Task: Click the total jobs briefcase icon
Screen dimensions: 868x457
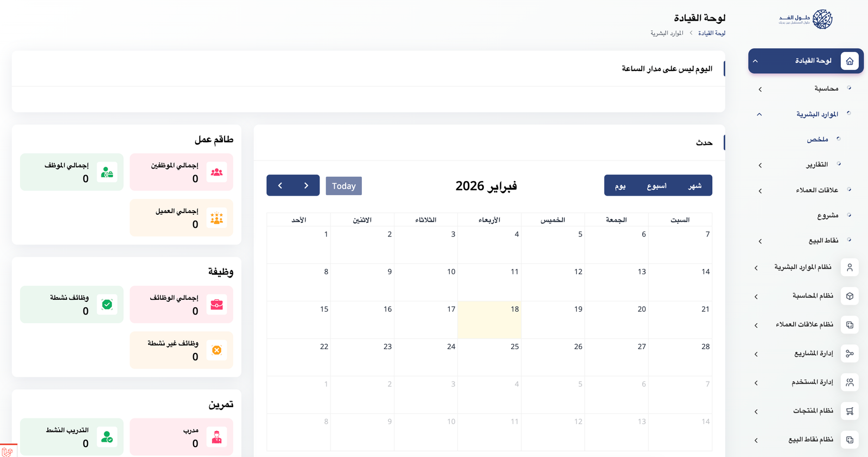Action: click(x=216, y=305)
